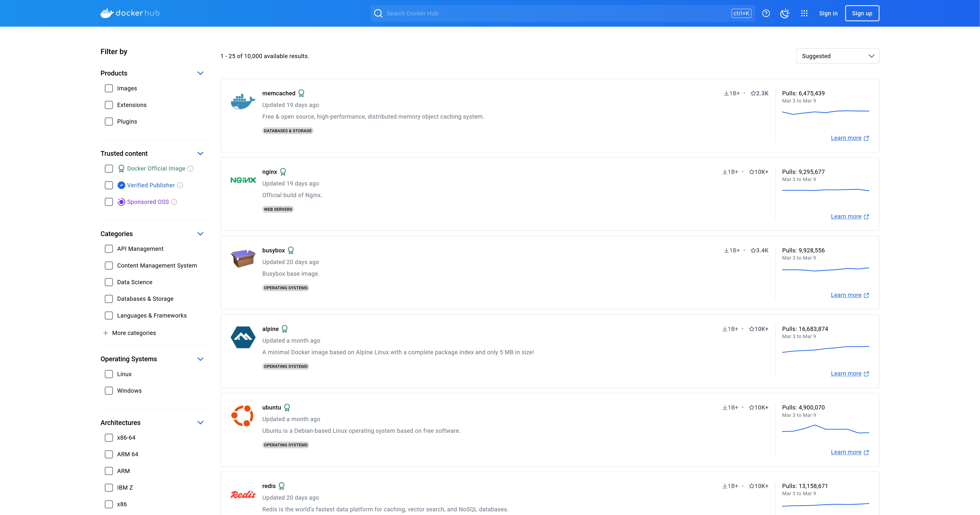This screenshot has width=980, height=515.
Task: Tick the ARM 64 architecture checkbox
Action: (x=109, y=454)
